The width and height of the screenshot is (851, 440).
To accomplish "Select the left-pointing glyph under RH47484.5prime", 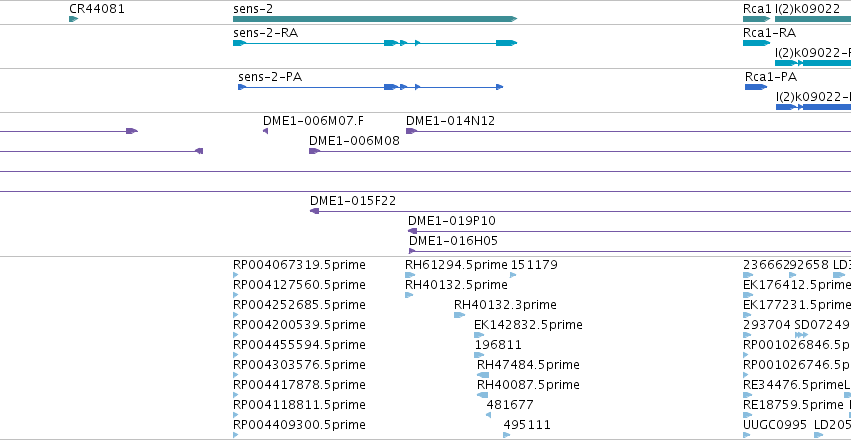I will point(483,375).
